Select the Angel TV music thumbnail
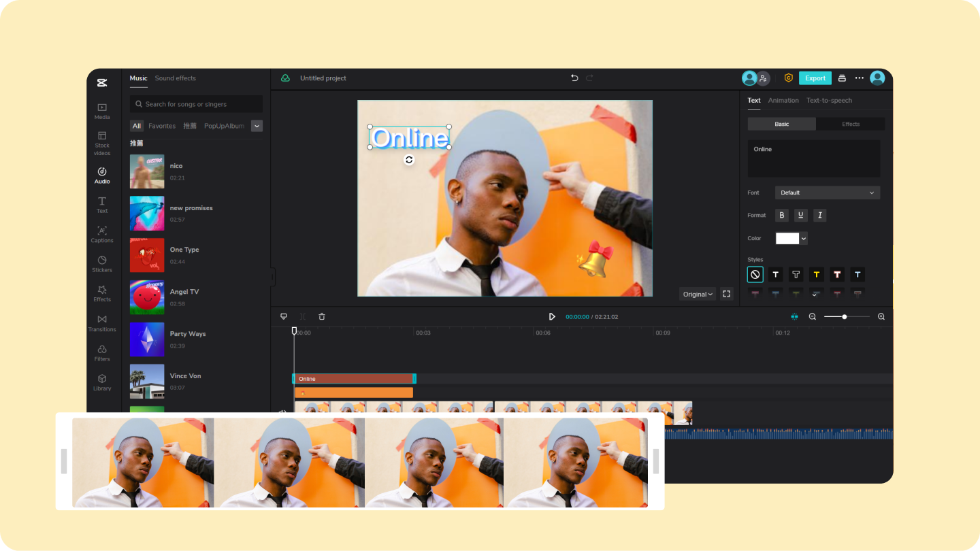Image resolution: width=980 pixels, height=551 pixels. (147, 297)
